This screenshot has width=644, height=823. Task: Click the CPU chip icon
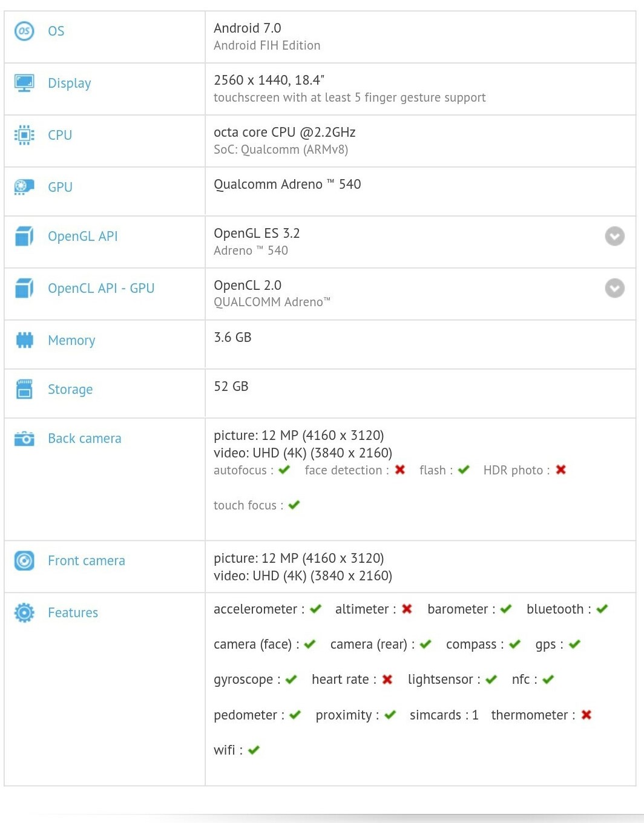coord(24,135)
